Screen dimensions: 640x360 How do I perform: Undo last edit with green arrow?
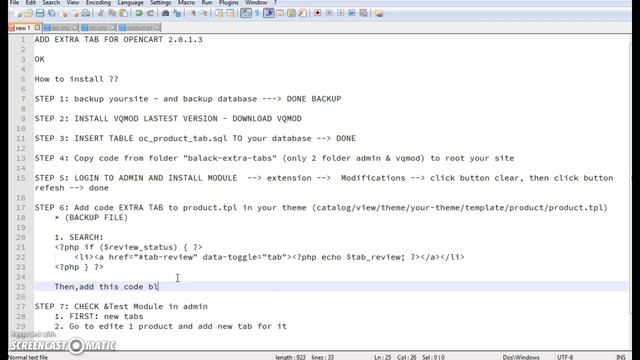point(139,13)
